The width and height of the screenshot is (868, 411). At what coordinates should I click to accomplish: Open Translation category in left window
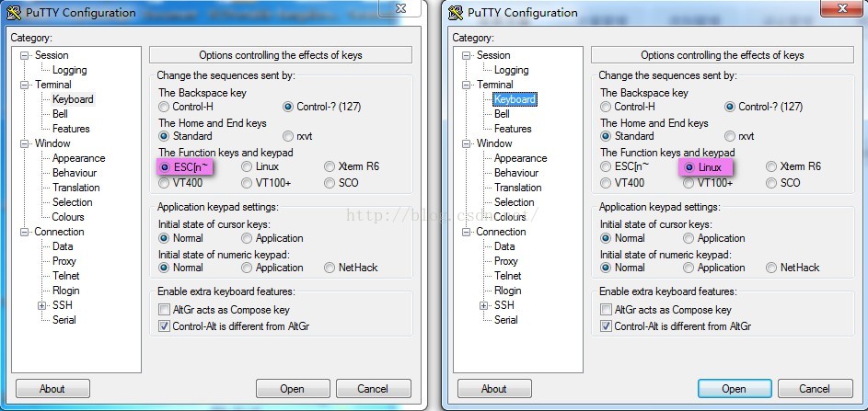tap(75, 188)
